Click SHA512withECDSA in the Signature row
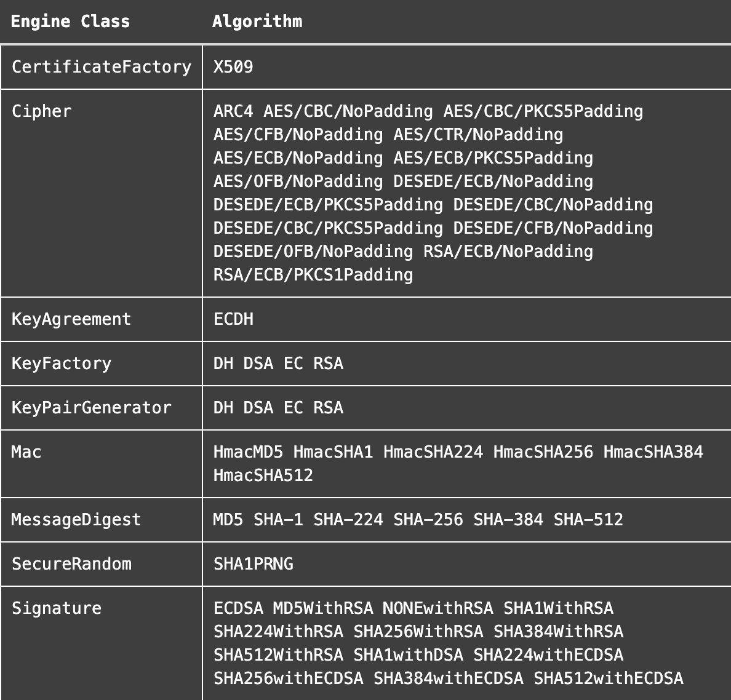This screenshot has height=700, width=731. 609,678
